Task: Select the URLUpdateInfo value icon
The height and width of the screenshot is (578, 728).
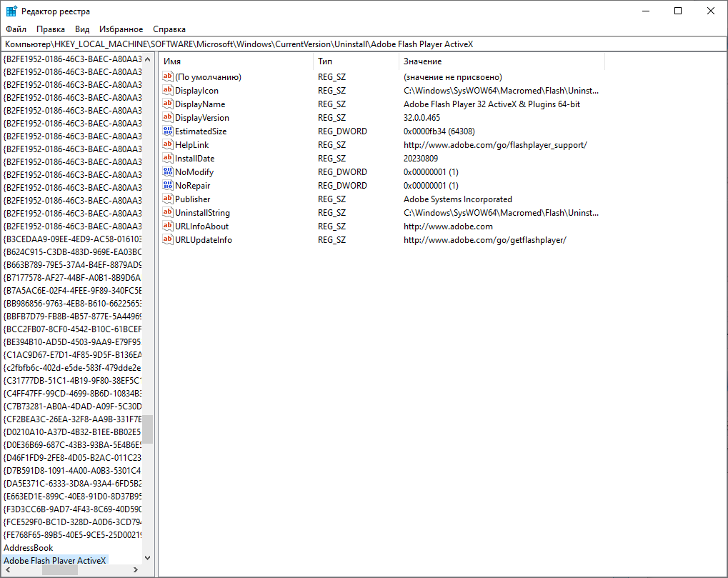Action: pos(168,240)
